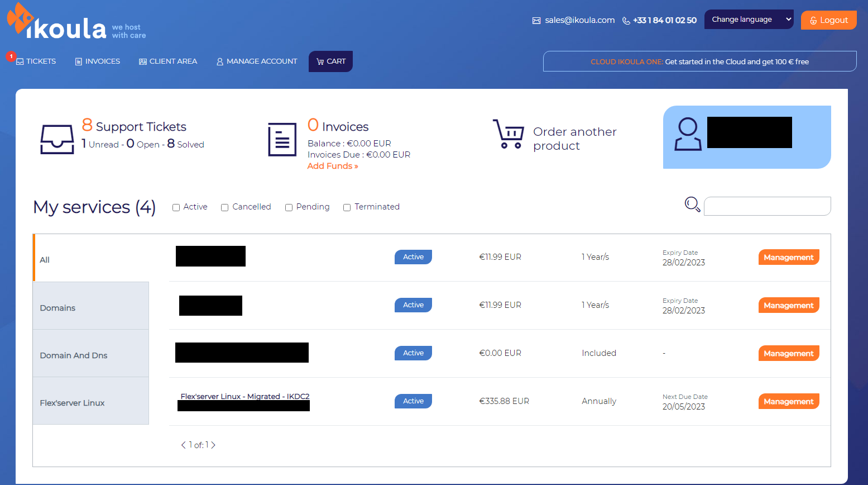Click Balance : €0.00 EUR text
868x485 pixels.
click(x=349, y=144)
